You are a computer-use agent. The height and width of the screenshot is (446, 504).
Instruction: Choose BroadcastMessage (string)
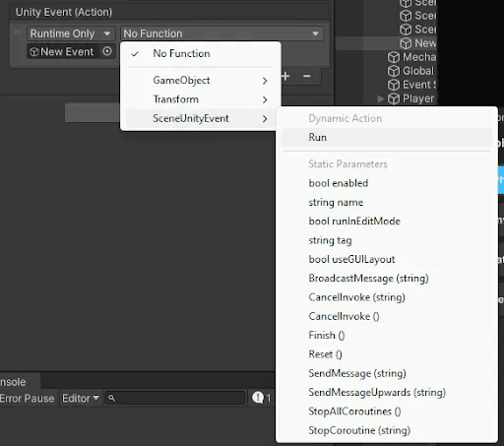point(387,279)
